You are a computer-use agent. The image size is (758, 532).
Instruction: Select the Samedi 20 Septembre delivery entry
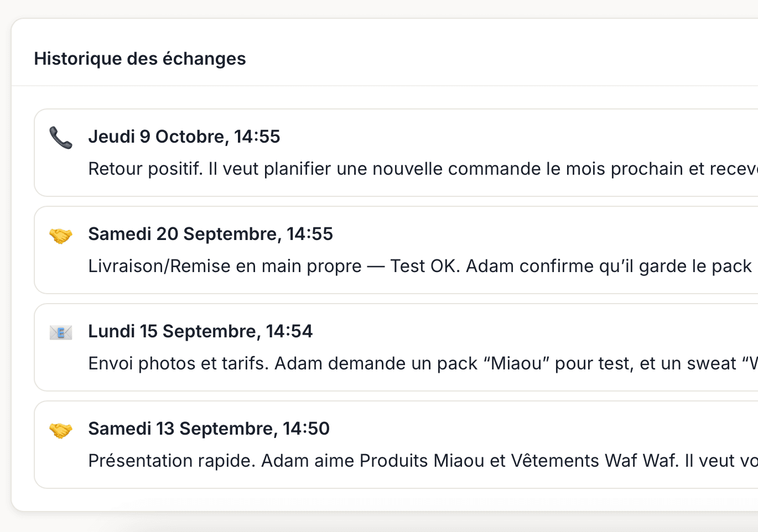[277, 249]
